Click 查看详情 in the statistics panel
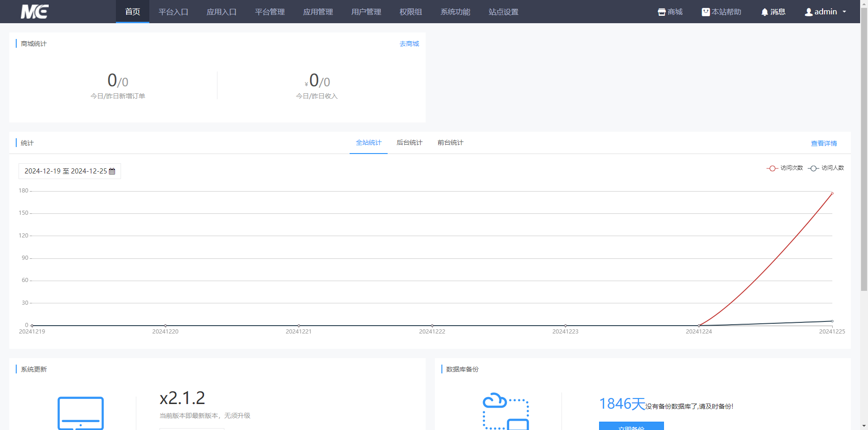The width and height of the screenshot is (868, 430). 823,143
